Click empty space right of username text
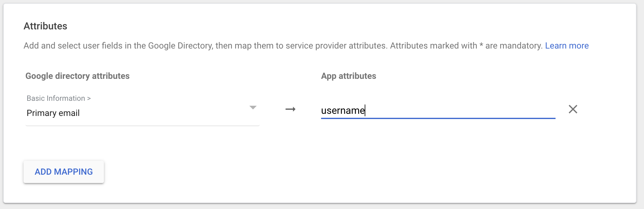This screenshot has width=644, height=209. coord(464,110)
